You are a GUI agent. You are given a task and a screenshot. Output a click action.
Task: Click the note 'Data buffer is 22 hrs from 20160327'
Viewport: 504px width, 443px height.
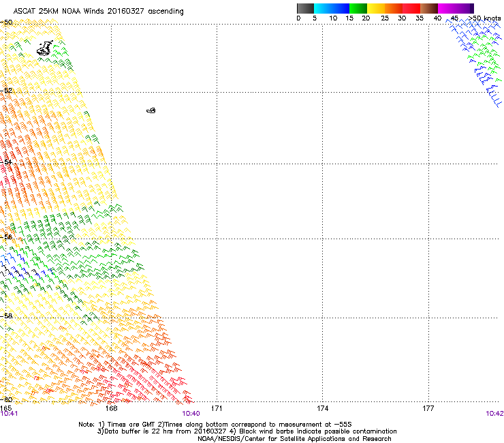click(x=166, y=431)
